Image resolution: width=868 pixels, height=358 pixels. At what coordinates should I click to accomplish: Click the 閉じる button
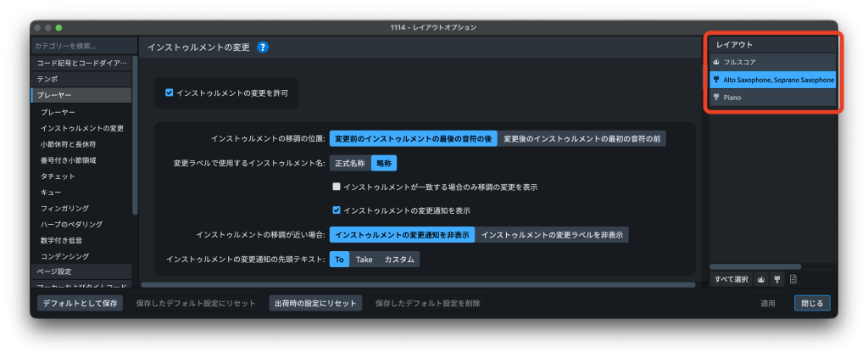pyautogui.click(x=811, y=303)
